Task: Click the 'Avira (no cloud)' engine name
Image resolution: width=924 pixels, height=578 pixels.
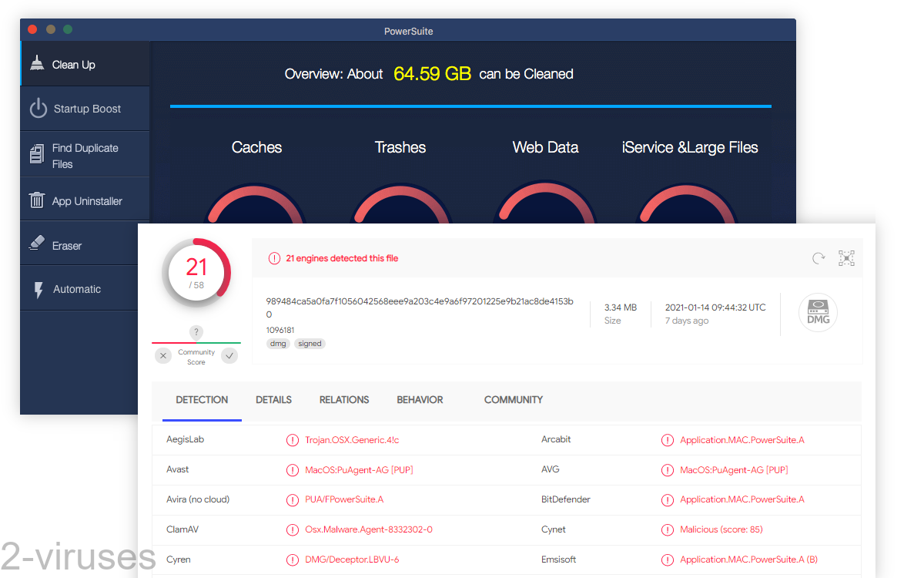Action: coord(198,499)
